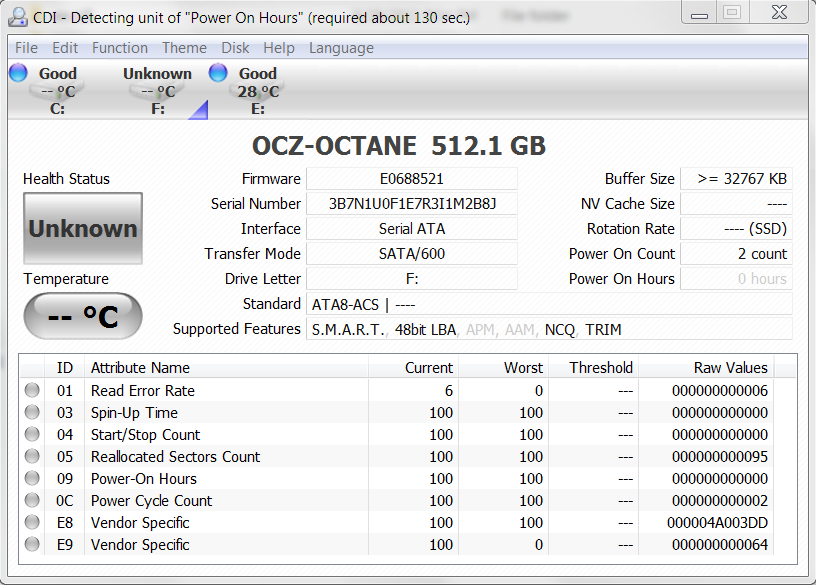Click the status icon beside Power Cycle Count
The image size is (816, 585).
point(33,500)
